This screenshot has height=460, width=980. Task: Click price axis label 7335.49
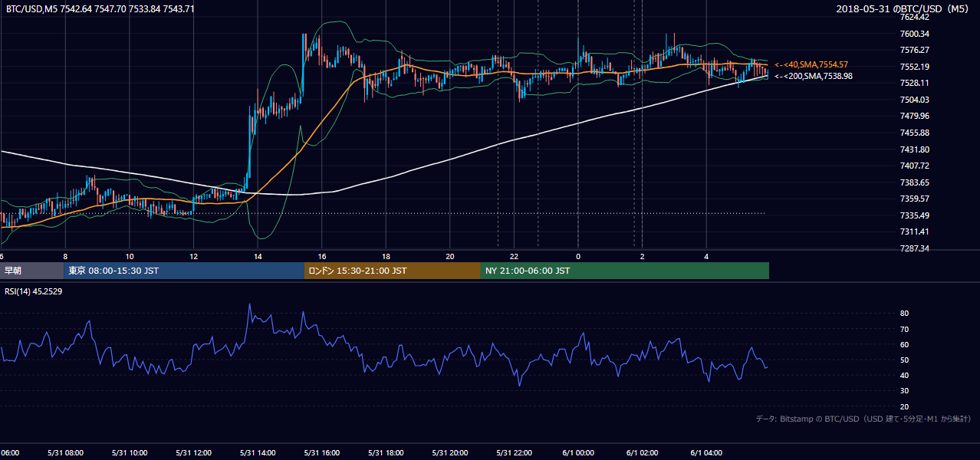915,215
